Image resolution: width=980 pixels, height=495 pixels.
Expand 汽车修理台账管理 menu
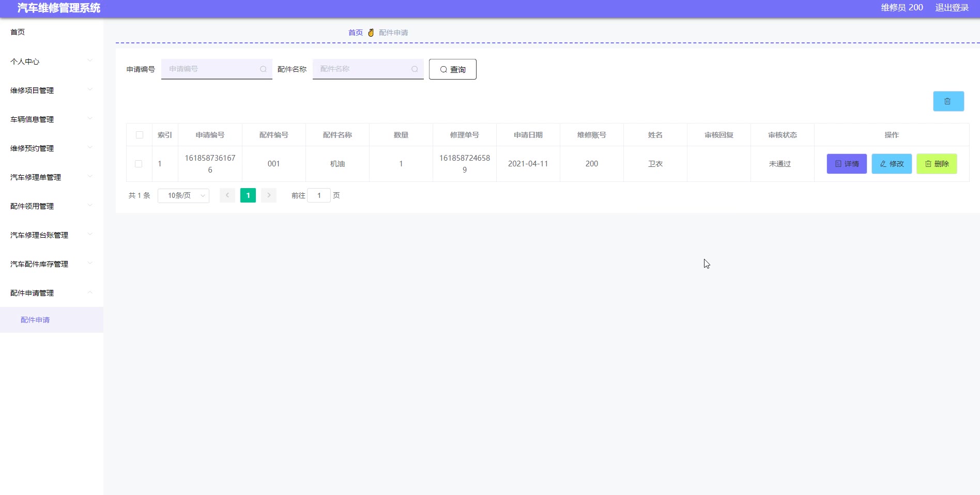coord(52,235)
